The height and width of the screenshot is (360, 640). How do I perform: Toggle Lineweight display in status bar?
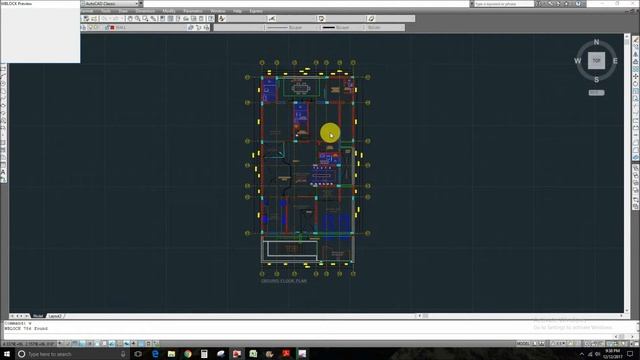133,343
